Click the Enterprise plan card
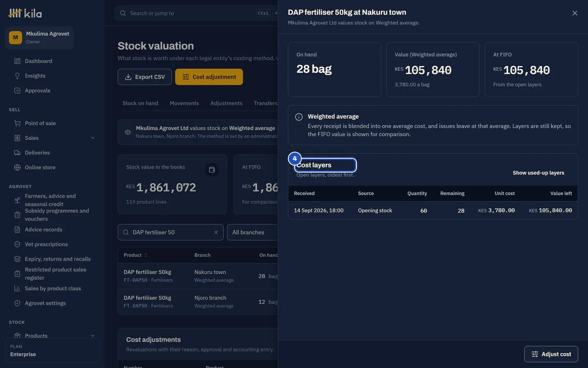This screenshot has height=368, width=588. tap(52, 350)
